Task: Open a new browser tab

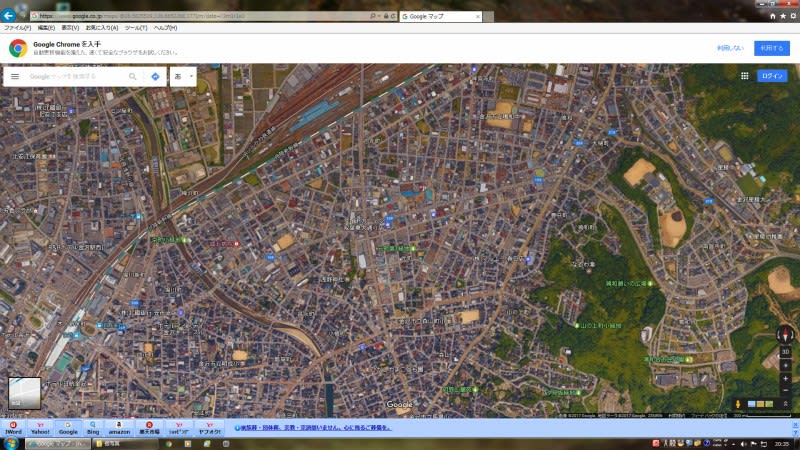Action: coord(488,16)
